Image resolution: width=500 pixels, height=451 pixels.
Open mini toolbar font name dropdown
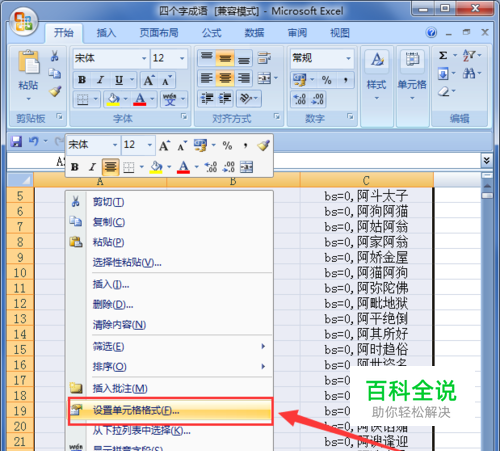coord(115,145)
